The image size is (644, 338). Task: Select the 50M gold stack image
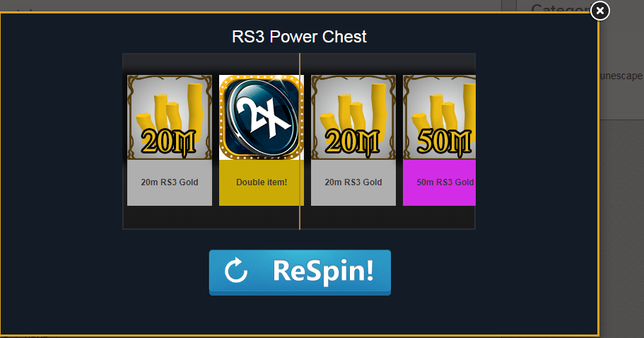pos(439,117)
